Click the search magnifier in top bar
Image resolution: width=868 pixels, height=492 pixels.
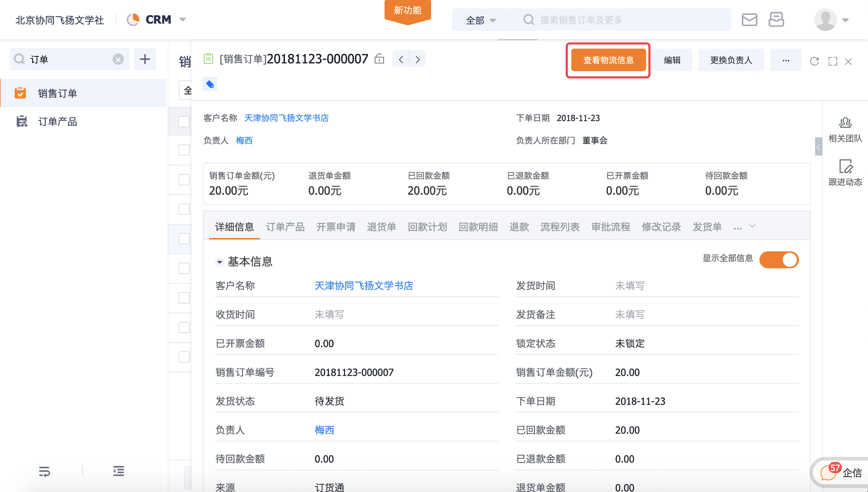click(528, 19)
